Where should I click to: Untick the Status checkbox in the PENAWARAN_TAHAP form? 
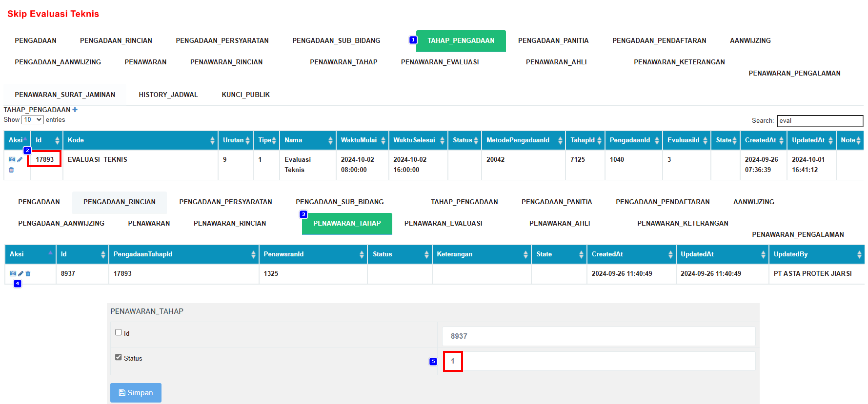point(119,357)
